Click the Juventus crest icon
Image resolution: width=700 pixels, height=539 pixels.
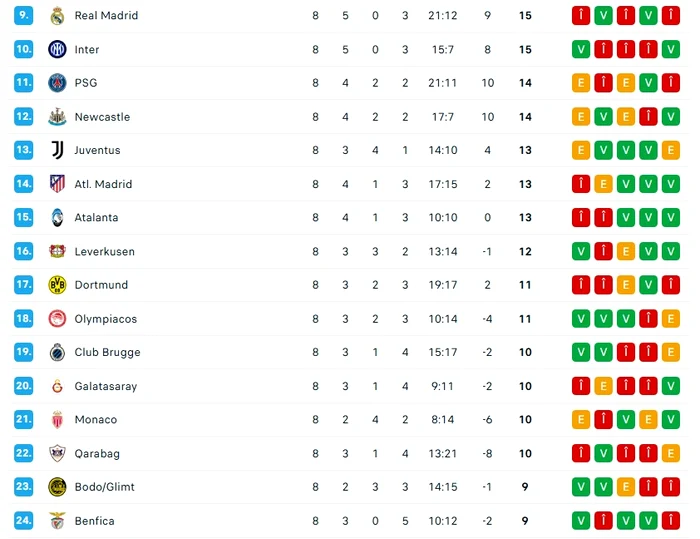coord(57,150)
